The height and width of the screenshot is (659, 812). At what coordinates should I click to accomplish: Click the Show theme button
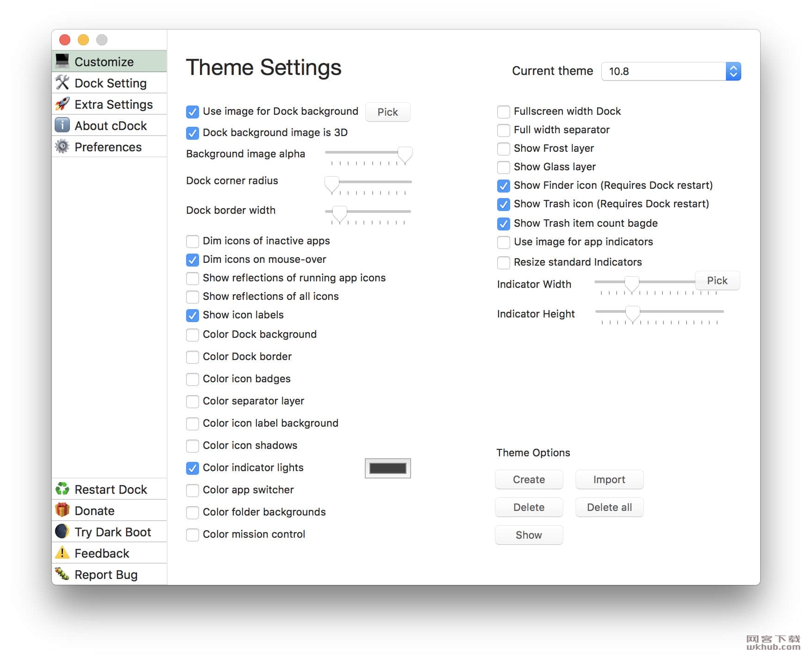pos(529,535)
